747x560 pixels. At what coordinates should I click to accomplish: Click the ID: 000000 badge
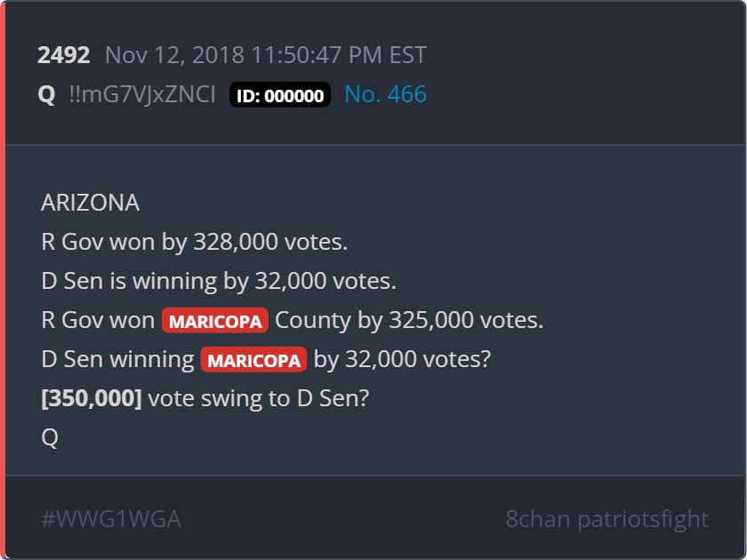(280, 95)
